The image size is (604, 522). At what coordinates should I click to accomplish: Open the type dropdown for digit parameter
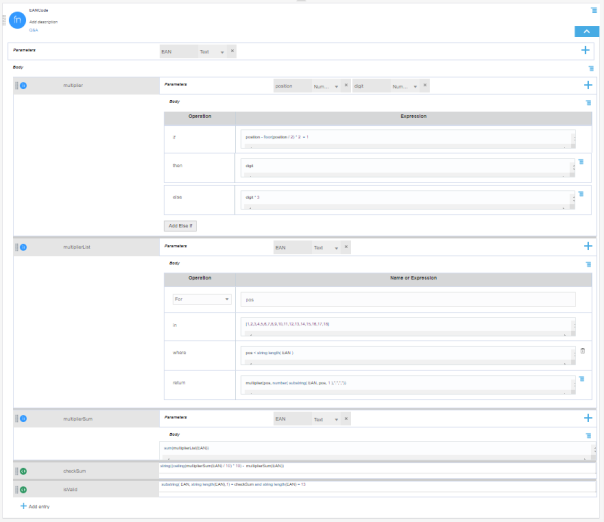(405, 86)
